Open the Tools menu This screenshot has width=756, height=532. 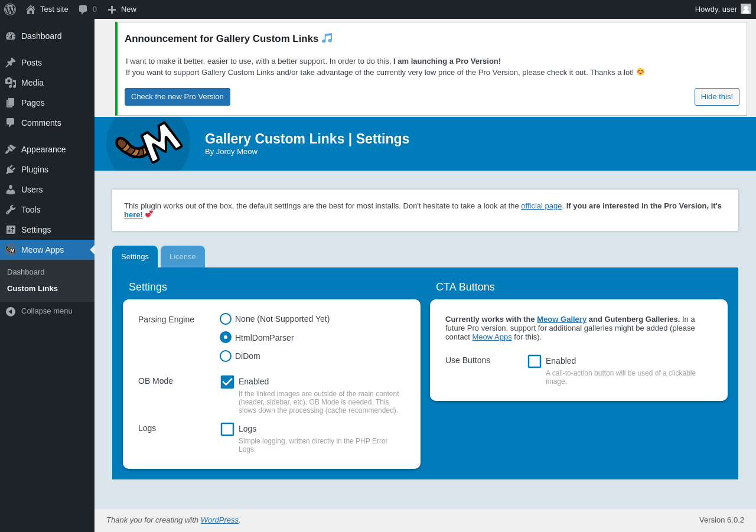[x=47, y=210]
